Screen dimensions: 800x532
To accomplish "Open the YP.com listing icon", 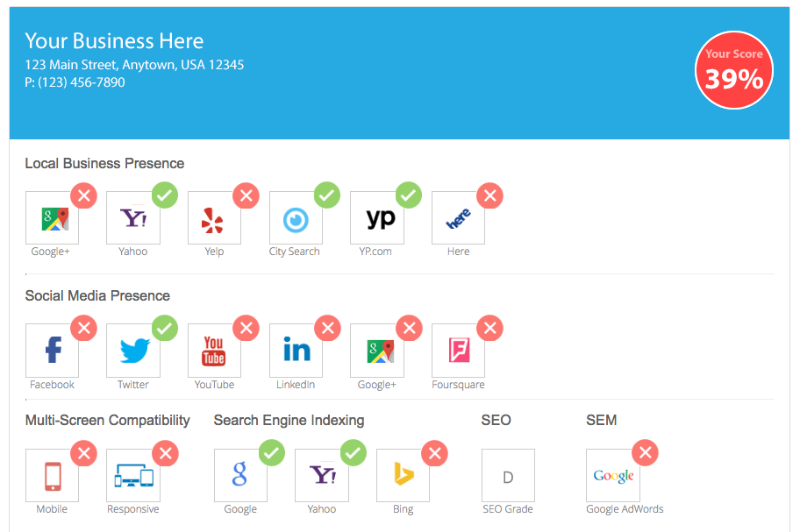I will click(x=376, y=218).
